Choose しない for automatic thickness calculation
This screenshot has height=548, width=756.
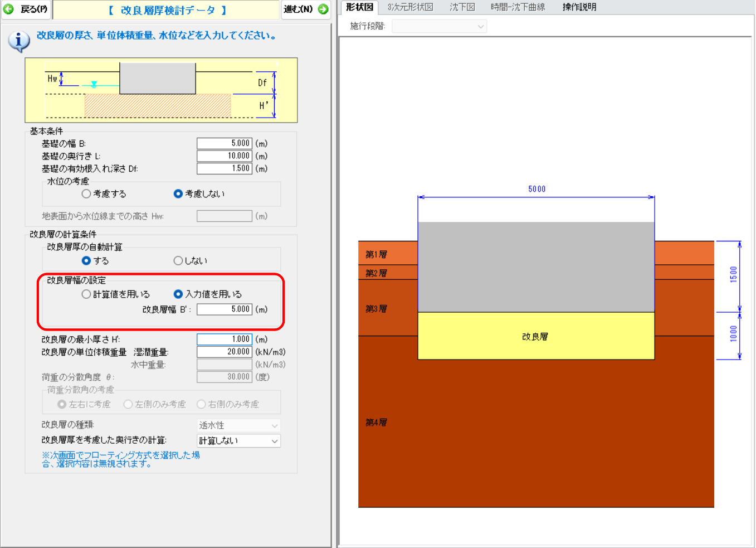click(178, 261)
